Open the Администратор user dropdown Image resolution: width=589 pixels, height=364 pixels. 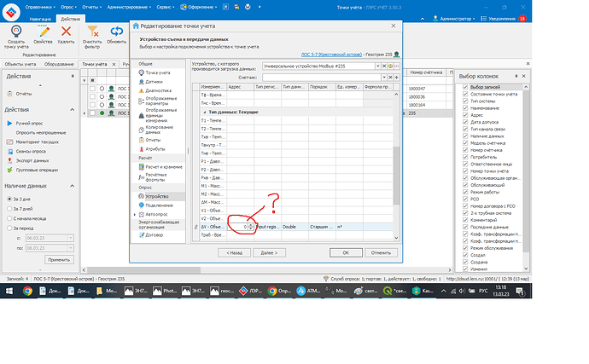[x=454, y=19]
